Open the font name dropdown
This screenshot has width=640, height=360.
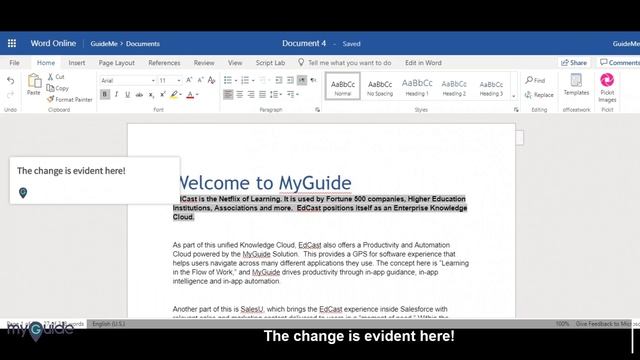pyautogui.click(x=153, y=81)
